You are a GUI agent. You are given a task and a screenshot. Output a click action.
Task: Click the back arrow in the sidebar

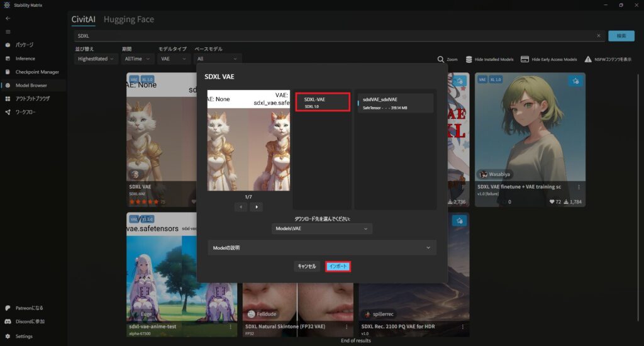(8, 18)
